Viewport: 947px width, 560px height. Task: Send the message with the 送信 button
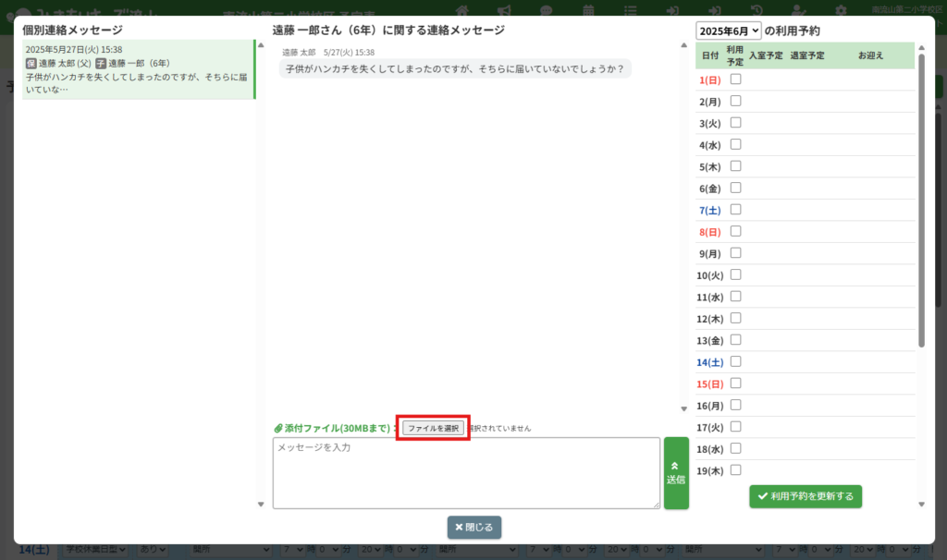676,473
